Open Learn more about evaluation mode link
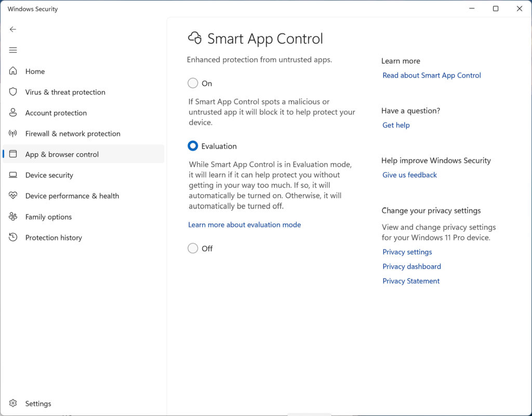 pos(244,225)
